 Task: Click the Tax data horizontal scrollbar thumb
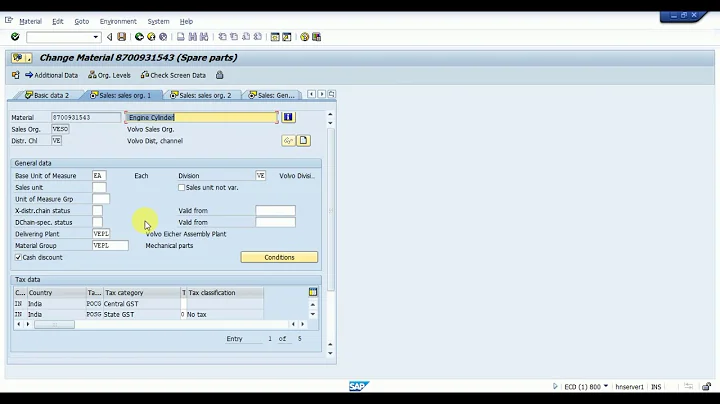[x=54, y=325]
